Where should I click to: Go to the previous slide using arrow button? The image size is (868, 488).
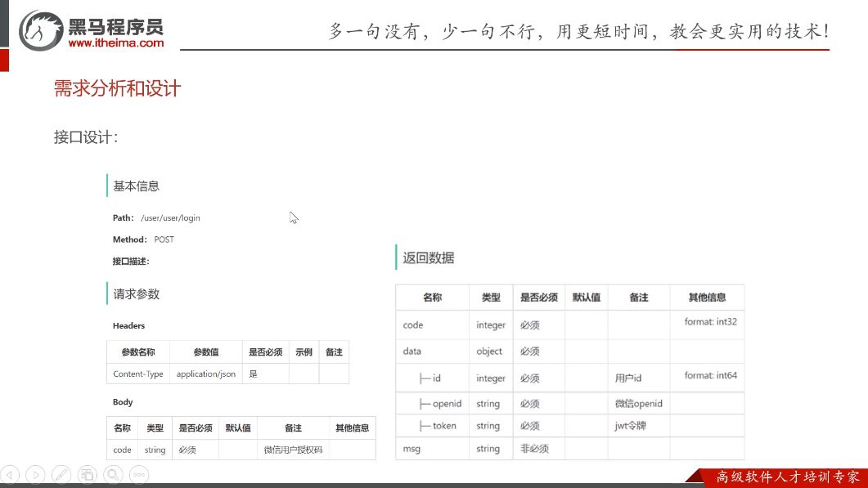10,475
